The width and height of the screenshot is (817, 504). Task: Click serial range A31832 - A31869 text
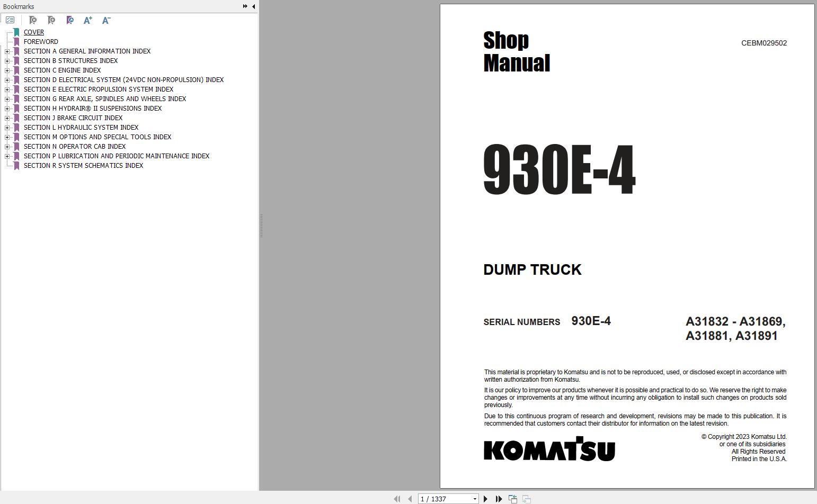(735, 321)
